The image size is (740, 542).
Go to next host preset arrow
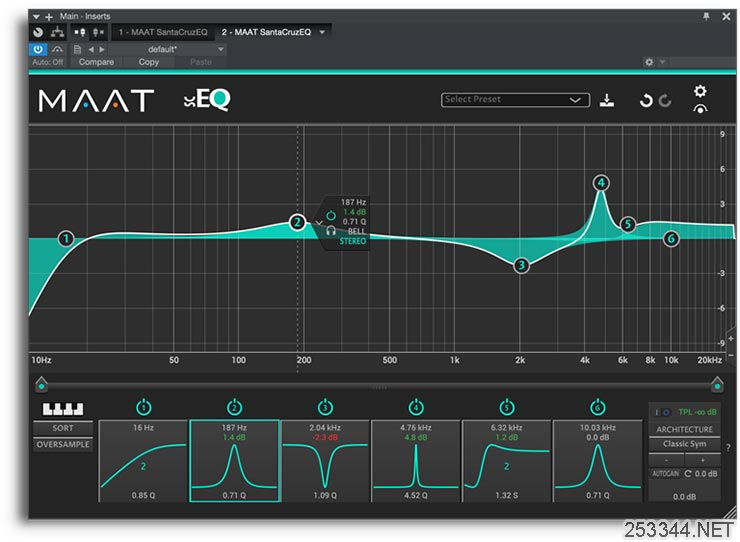101,50
